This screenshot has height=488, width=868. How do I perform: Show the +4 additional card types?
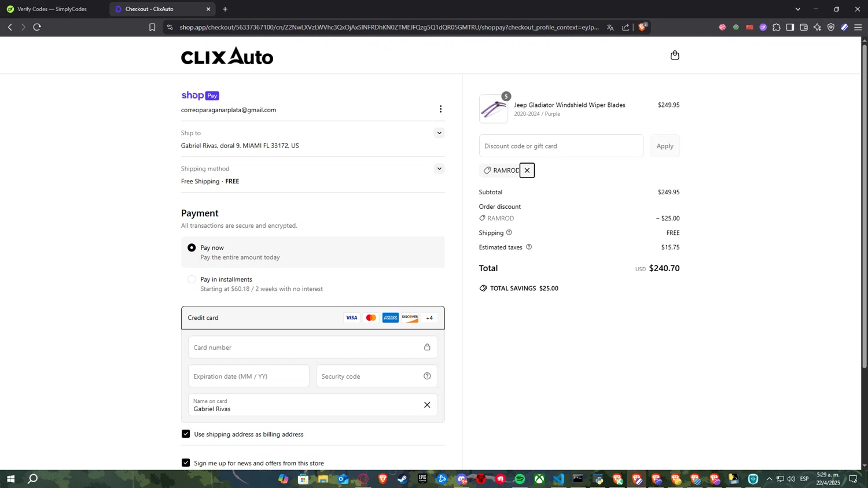point(430,317)
